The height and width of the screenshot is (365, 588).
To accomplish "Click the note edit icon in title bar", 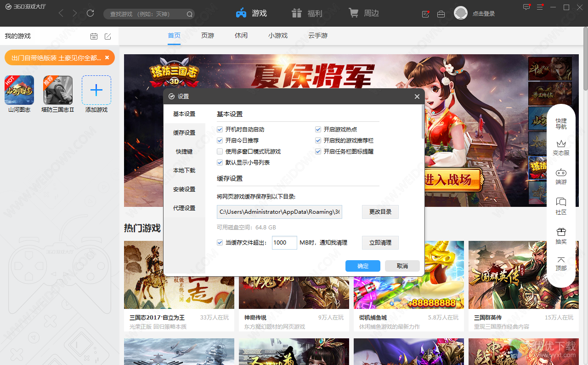I will 426,14.
